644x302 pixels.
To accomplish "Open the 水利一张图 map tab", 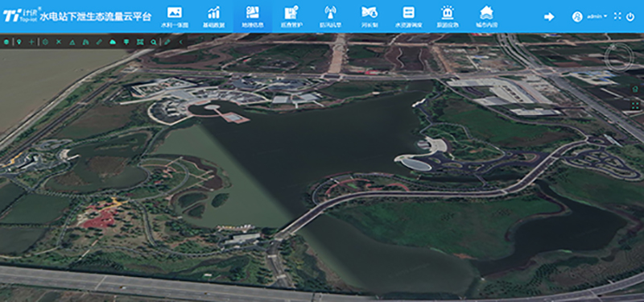I will pyautogui.click(x=175, y=16).
